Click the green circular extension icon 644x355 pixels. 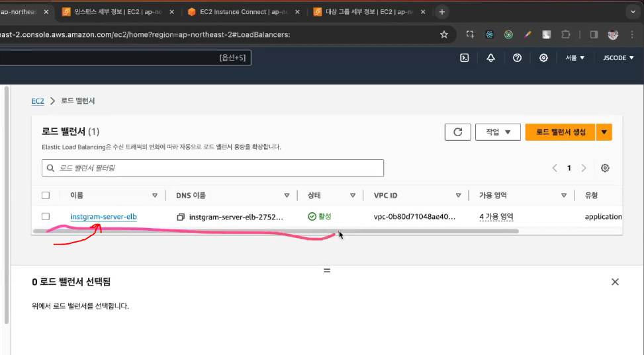click(x=508, y=34)
